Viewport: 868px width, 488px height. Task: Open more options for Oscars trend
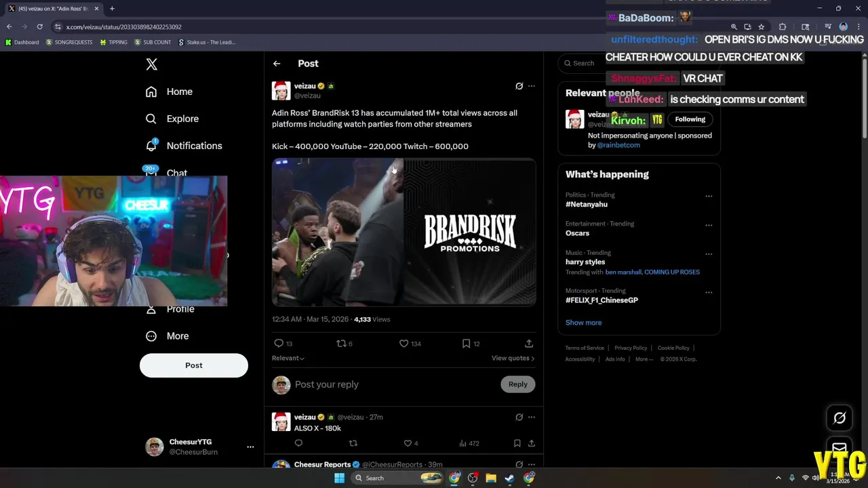point(709,225)
